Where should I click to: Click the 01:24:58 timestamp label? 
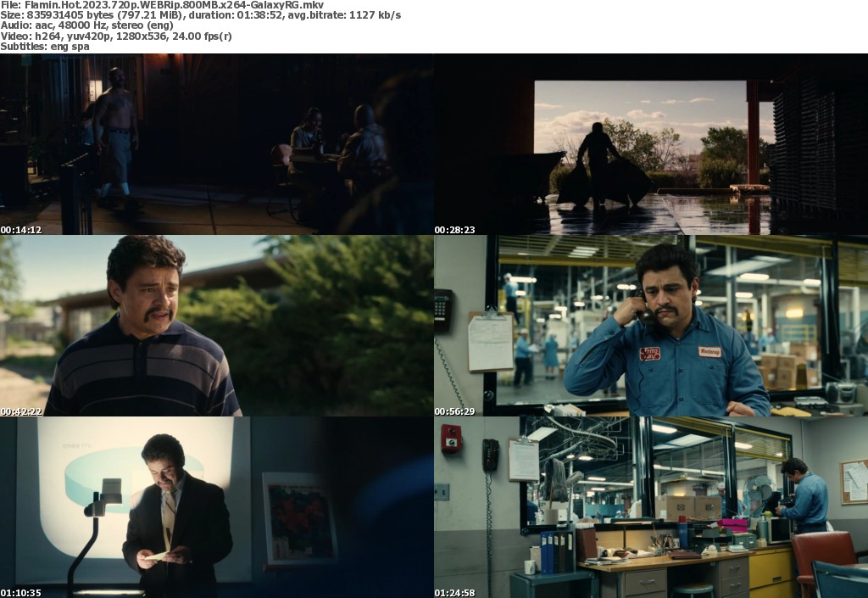[454, 593]
